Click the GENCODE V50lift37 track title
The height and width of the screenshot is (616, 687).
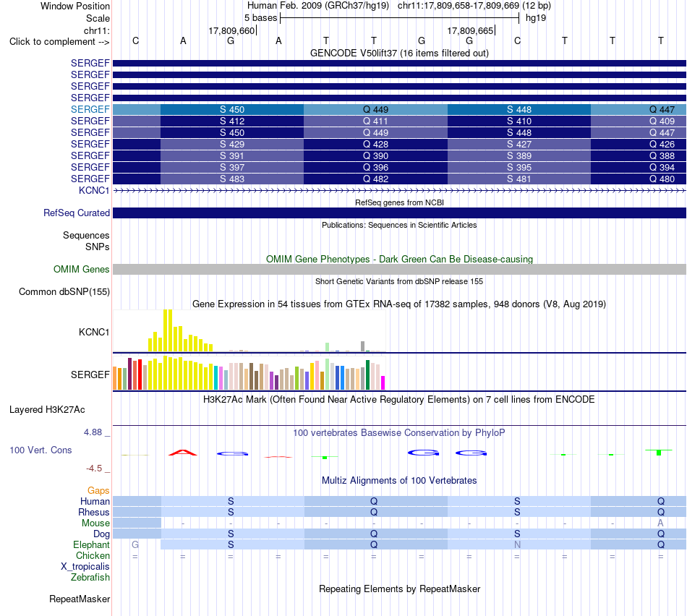tap(399, 53)
